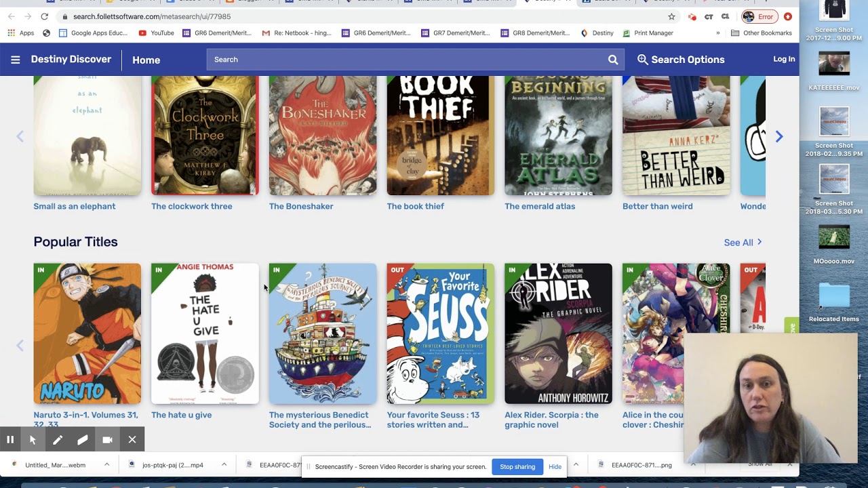The width and height of the screenshot is (868, 488).
Task: Open Alex Rider Scorpia graphic novel link
Action: (551, 420)
